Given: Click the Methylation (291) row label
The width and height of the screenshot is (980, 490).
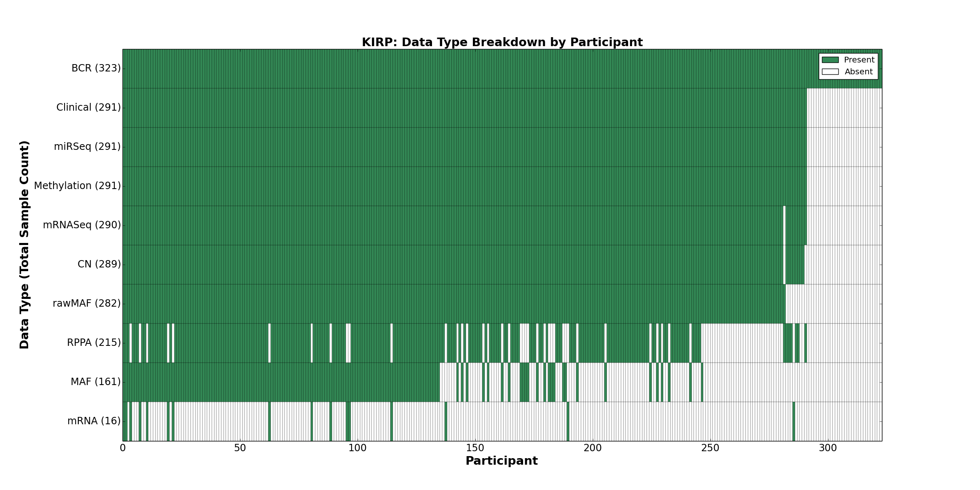Looking at the screenshot, I should coord(77,186).
